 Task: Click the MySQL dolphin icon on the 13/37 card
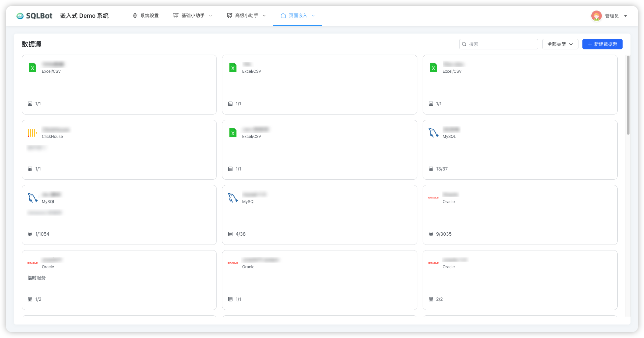433,133
